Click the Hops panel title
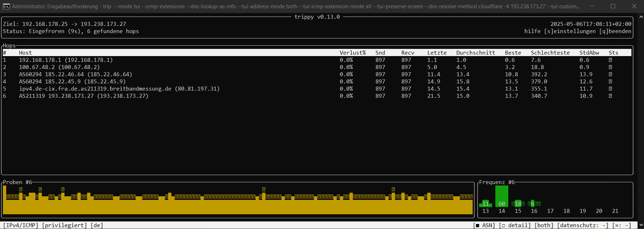 [9, 46]
